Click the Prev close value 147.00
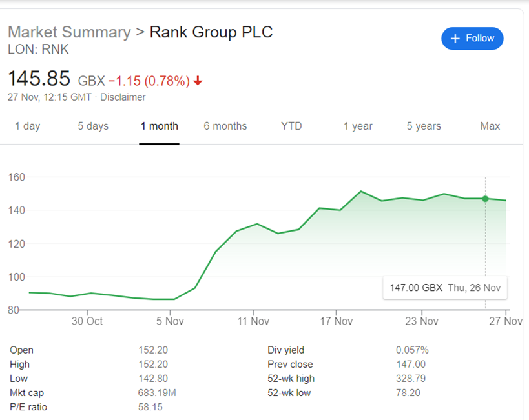The height and width of the screenshot is (420, 529). tap(411, 364)
